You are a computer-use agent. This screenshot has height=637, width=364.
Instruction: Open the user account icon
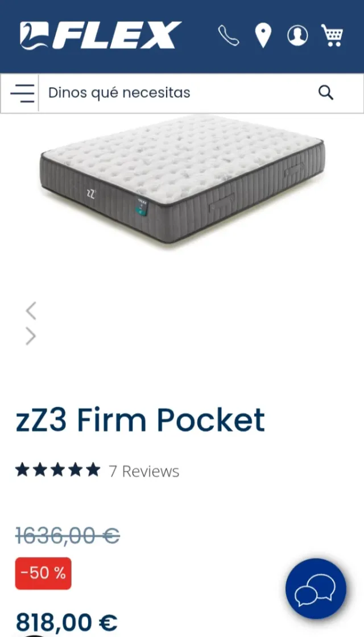(x=297, y=35)
